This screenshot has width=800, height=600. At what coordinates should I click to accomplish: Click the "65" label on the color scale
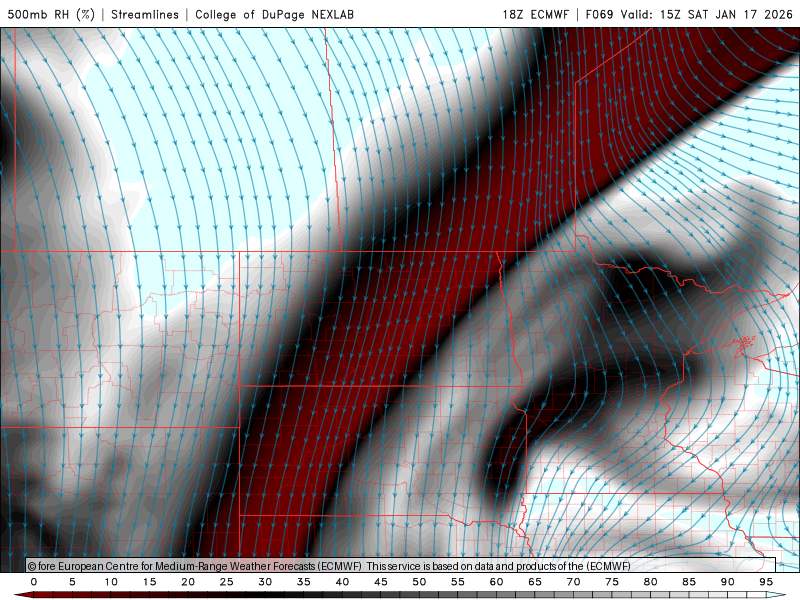tap(535, 582)
